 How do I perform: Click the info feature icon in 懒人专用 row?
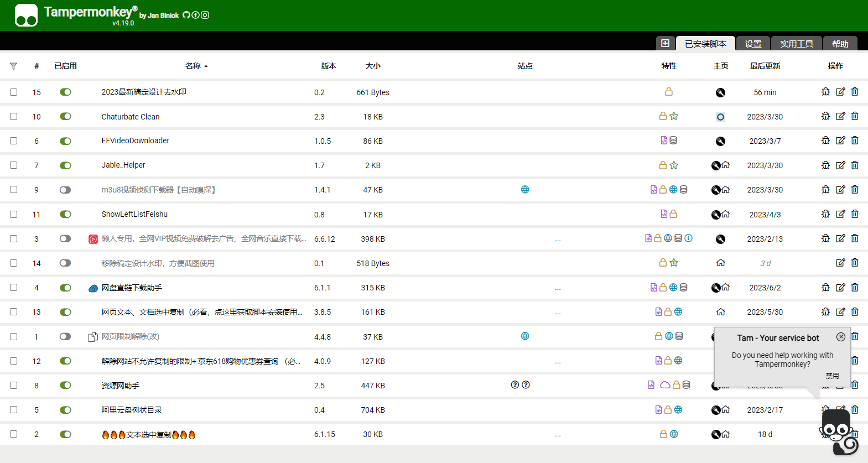pyautogui.click(x=688, y=238)
